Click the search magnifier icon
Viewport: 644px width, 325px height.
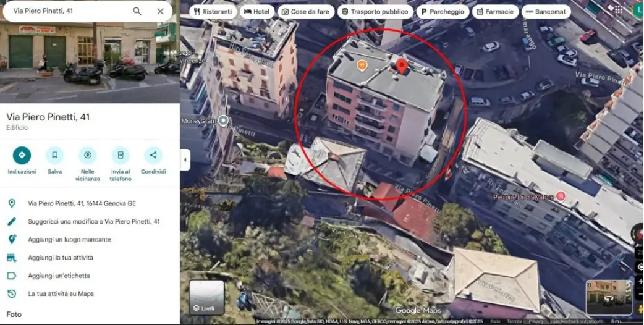tap(137, 11)
